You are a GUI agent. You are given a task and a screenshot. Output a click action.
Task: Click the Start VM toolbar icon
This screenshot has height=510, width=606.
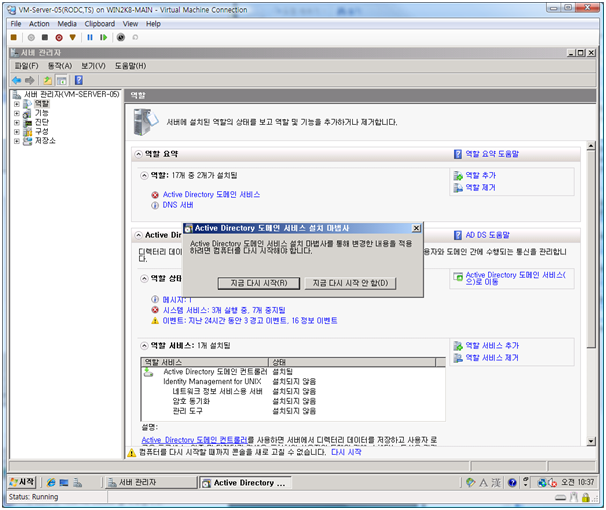tap(31, 37)
